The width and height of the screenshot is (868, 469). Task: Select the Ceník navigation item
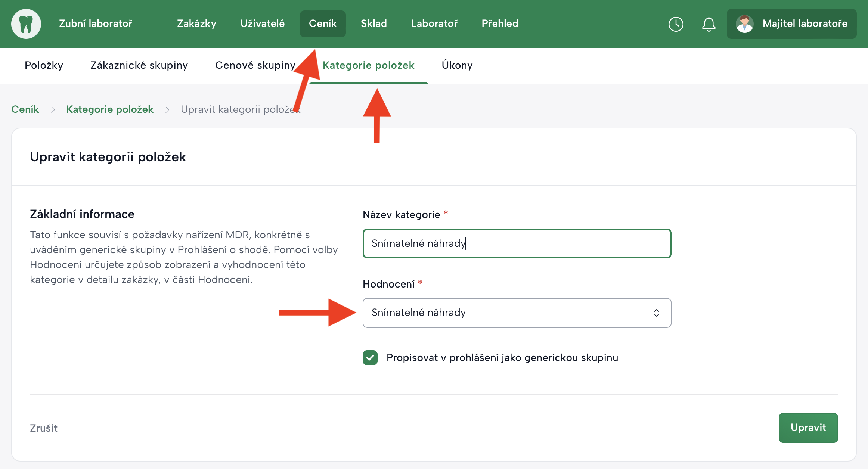[x=322, y=24]
